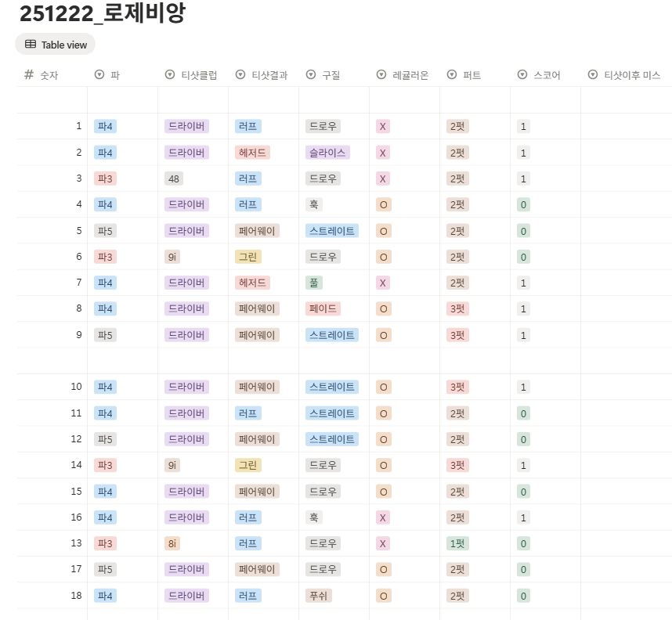672x620 pixels.
Task: Click the select icon beside 티샷이후 미스 header
Action: (x=593, y=75)
